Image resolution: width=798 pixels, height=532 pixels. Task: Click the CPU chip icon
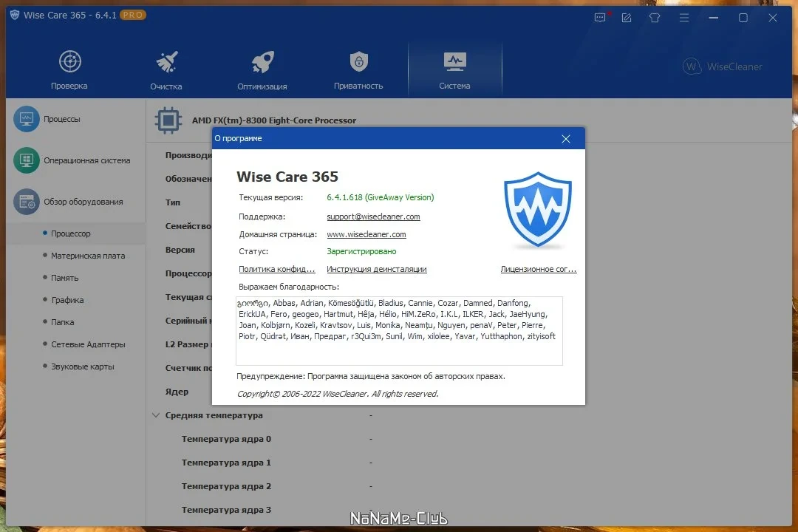[x=168, y=120]
